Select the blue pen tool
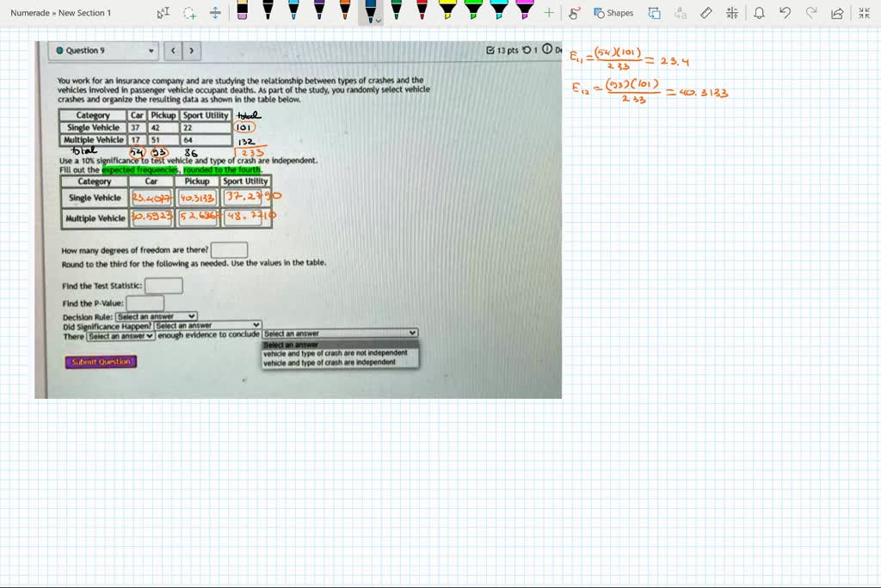 pyautogui.click(x=372, y=13)
